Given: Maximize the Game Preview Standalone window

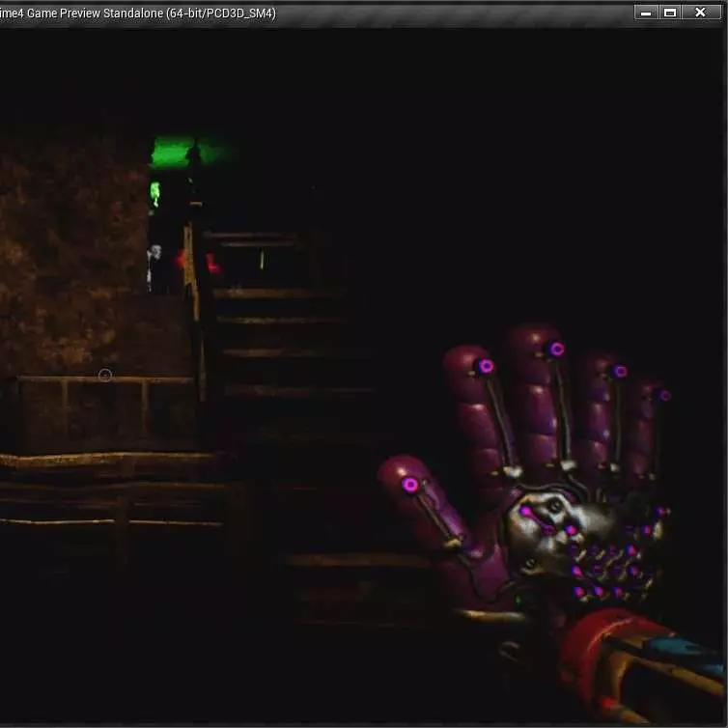Looking at the screenshot, I should pyautogui.click(x=670, y=13).
